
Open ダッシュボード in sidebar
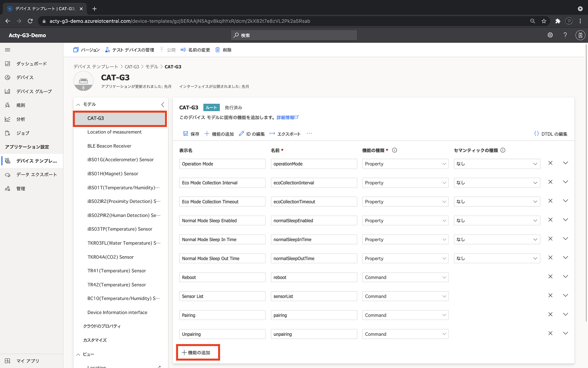(31, 64)
